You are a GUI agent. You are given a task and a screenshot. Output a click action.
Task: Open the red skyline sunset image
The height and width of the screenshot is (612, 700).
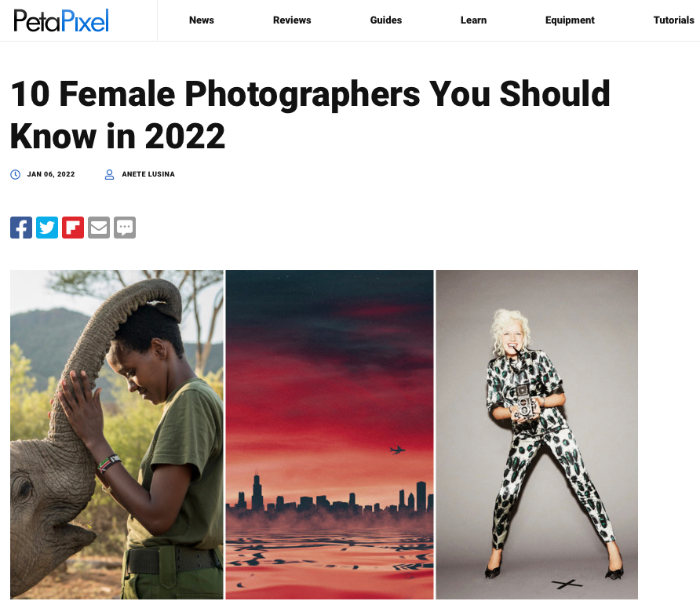pos(330,435)
